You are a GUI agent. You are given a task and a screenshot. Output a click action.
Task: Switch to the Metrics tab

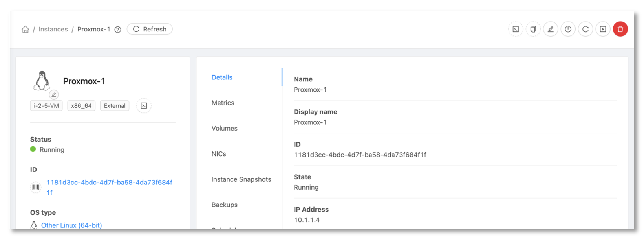coord(223,103)
